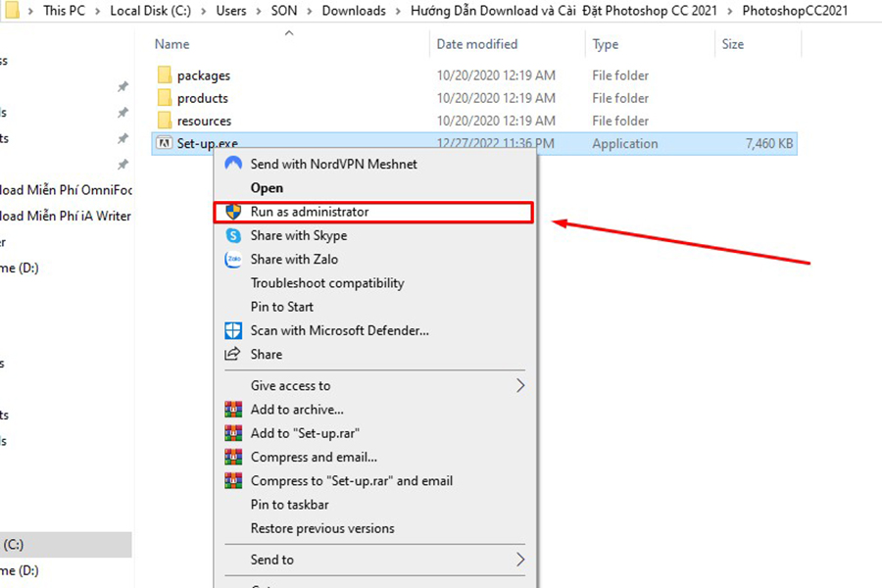Expand the Give access to submenu arrow

coord(520,386)
